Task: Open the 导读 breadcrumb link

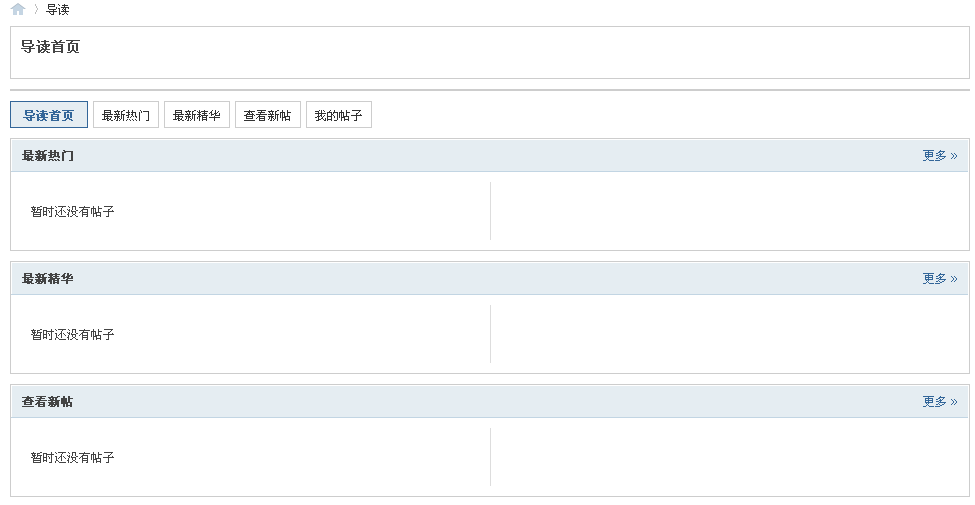Action: click(x=58, y=9)
